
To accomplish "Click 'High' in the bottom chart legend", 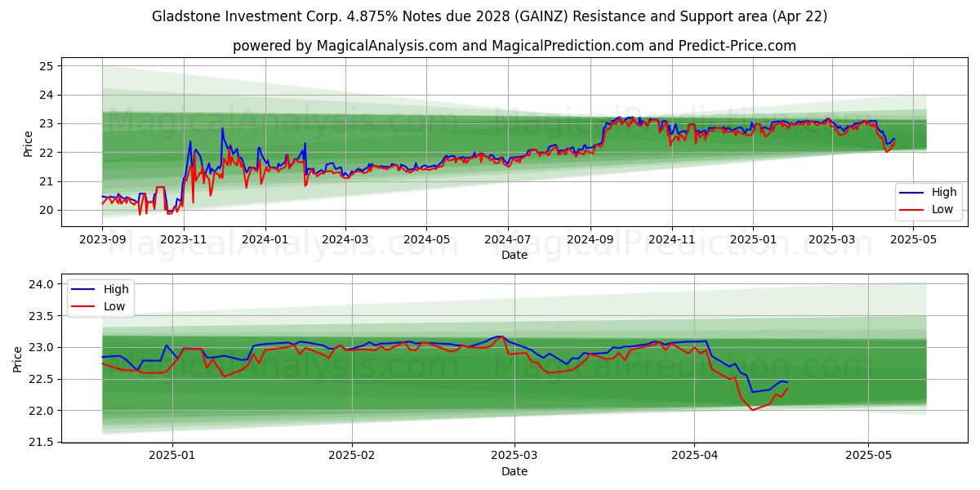I will 116,289.
